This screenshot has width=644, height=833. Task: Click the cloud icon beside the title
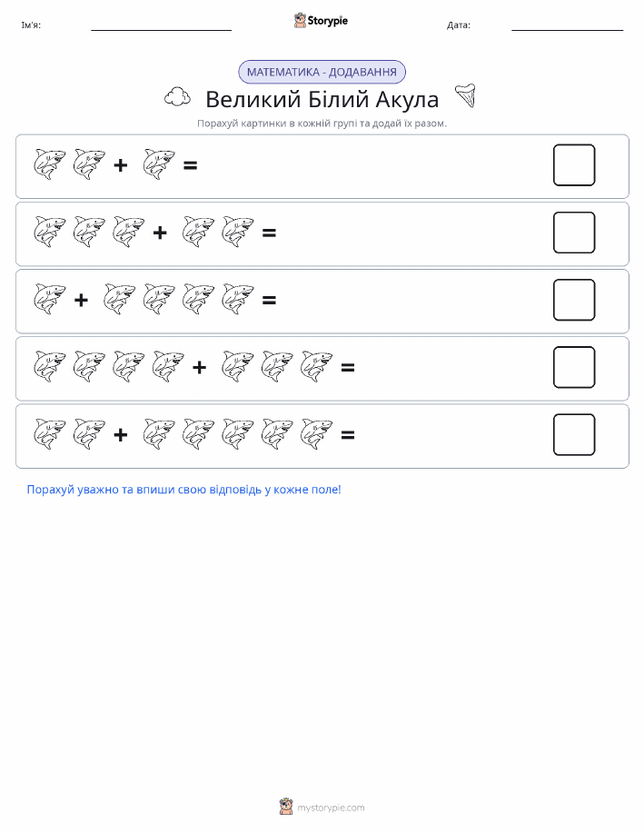pyautogui.click(x=177, y=97)
